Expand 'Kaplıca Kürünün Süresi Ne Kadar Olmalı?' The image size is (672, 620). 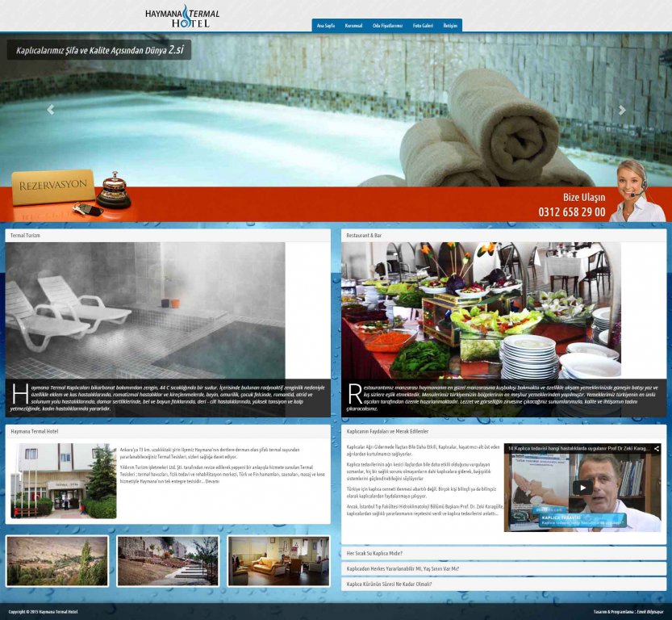[389, 584]
